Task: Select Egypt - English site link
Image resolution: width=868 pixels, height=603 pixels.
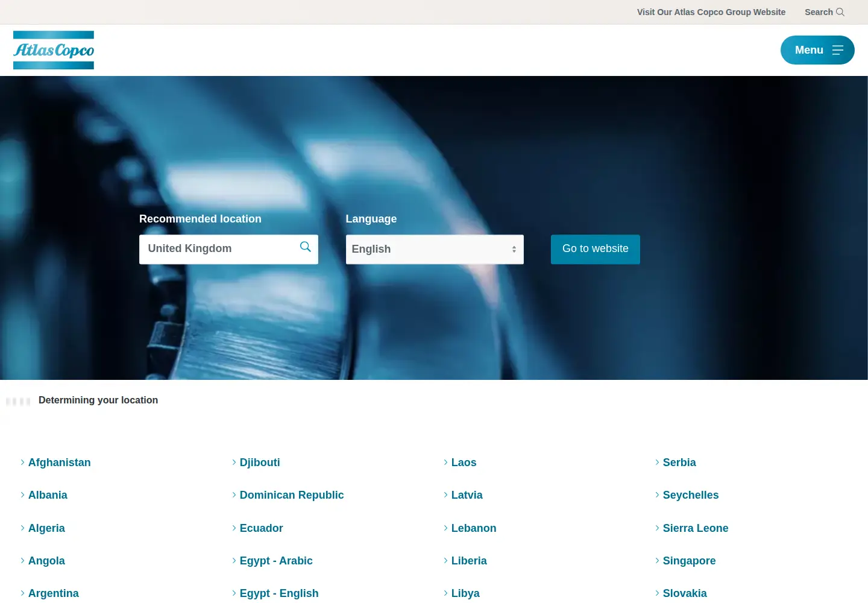Action: pyautogui.click(x=279, y=593)
